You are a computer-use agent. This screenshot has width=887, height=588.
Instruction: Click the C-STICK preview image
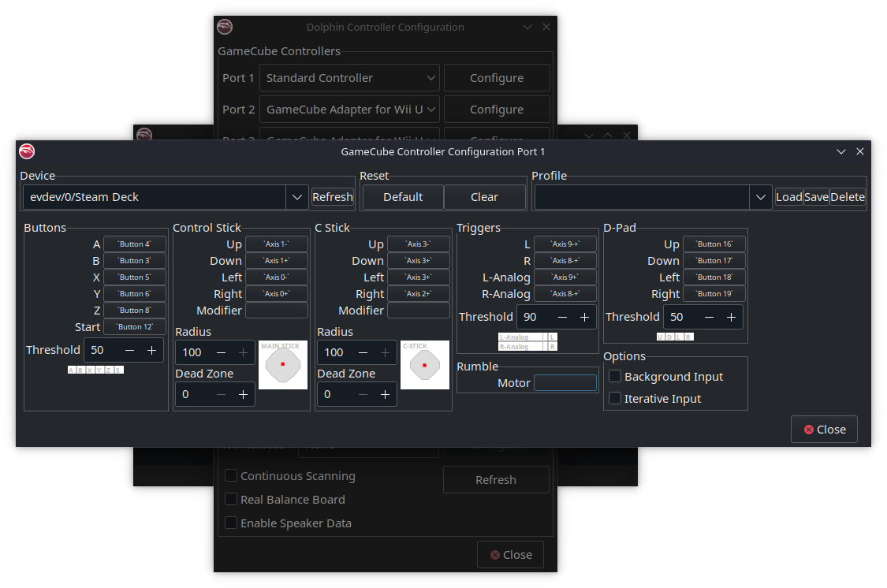425,365
